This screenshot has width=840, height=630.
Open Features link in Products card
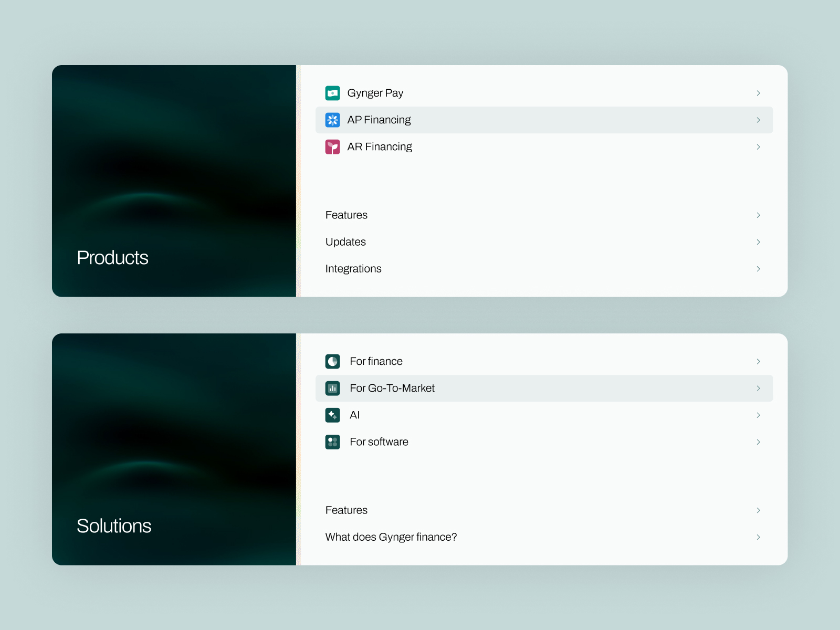544,215
